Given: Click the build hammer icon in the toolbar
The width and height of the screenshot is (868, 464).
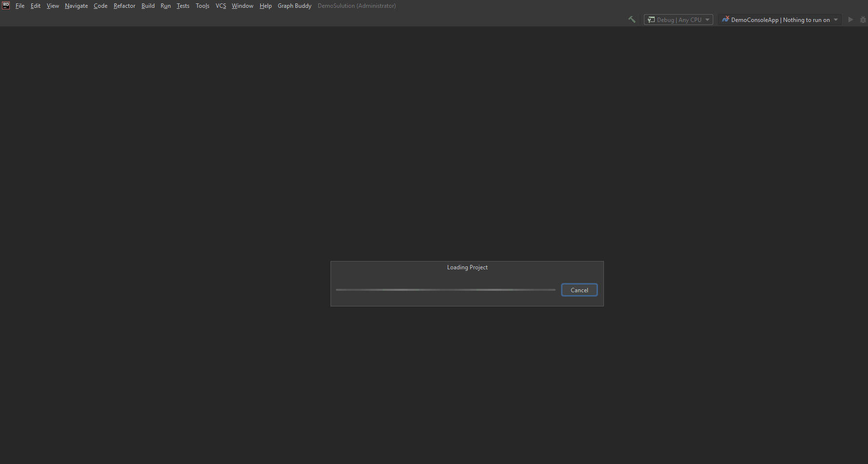Looking at the screenshot, I should point(632,19).
